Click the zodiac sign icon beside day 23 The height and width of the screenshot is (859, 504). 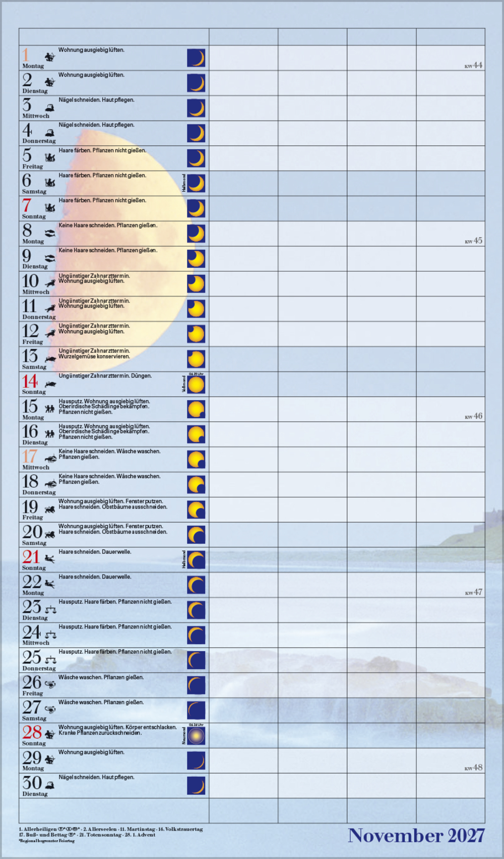50,610
